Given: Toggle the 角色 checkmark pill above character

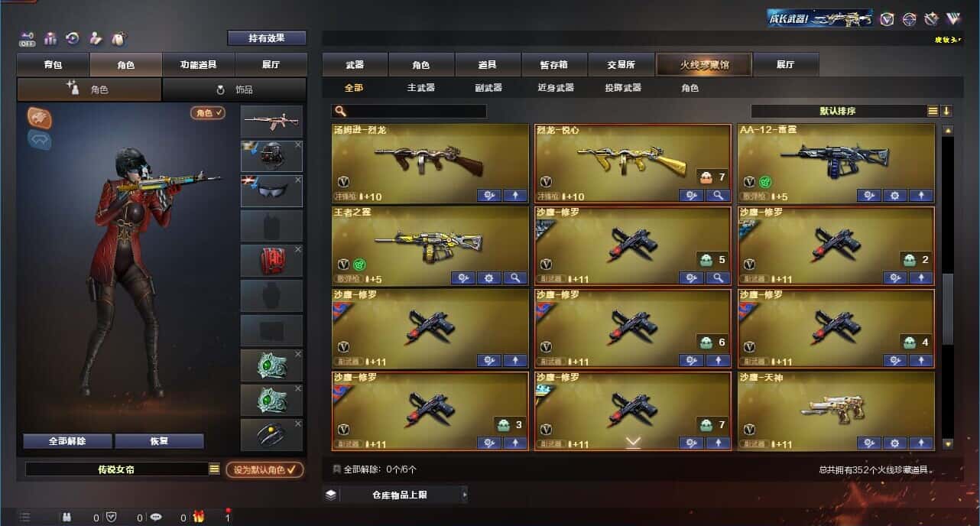Looking at the screenshot, I should pyautogui.click(x=209, y=112).
